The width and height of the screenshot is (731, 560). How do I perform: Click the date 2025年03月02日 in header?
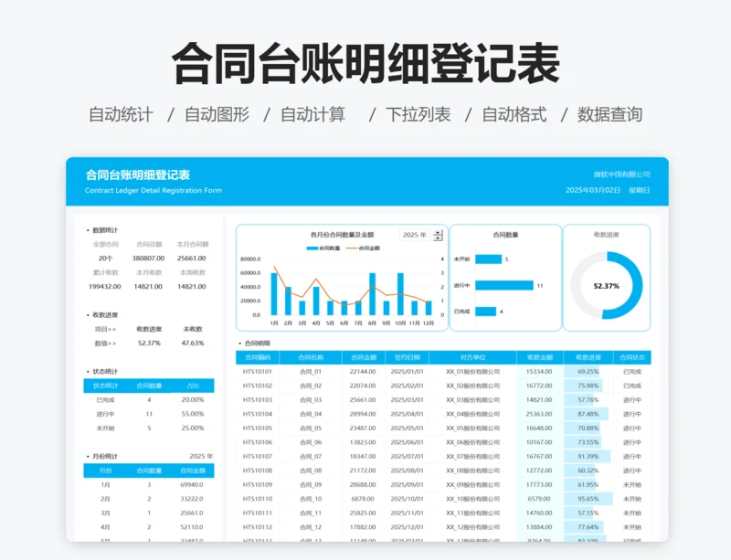tap(593, 190)
